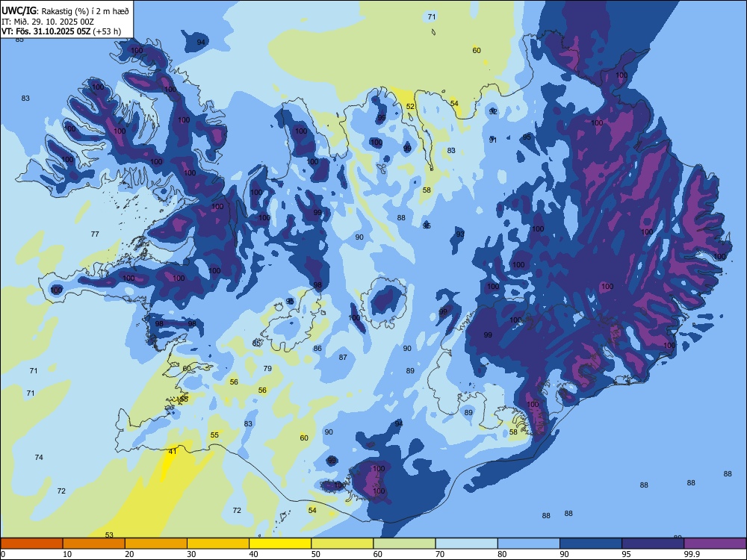This screenshot has height=560, width=747.
Task: Select the map value '53' above the legend
Action: click(x=109, y=535)
